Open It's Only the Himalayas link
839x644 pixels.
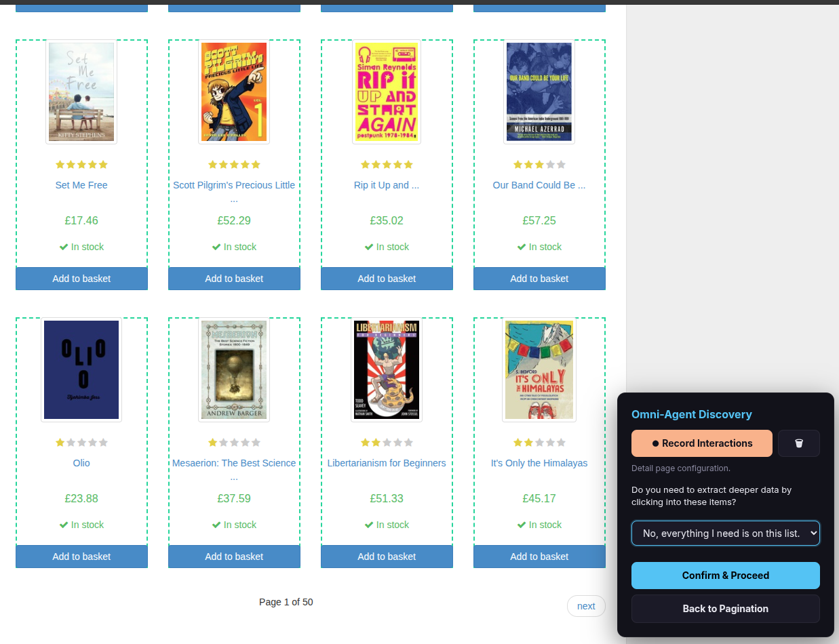[539, 463]
